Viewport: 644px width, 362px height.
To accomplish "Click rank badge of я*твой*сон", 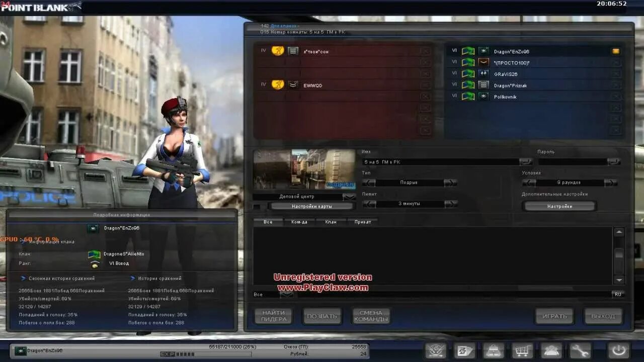I will [293, 51].
